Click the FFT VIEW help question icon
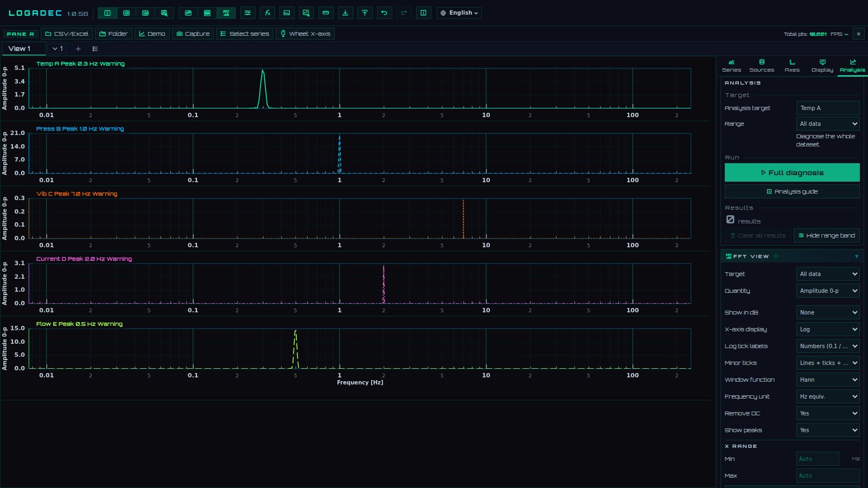The height and width of the screenshot is (488, 868). pyautogui.click(x=776, y=256)
